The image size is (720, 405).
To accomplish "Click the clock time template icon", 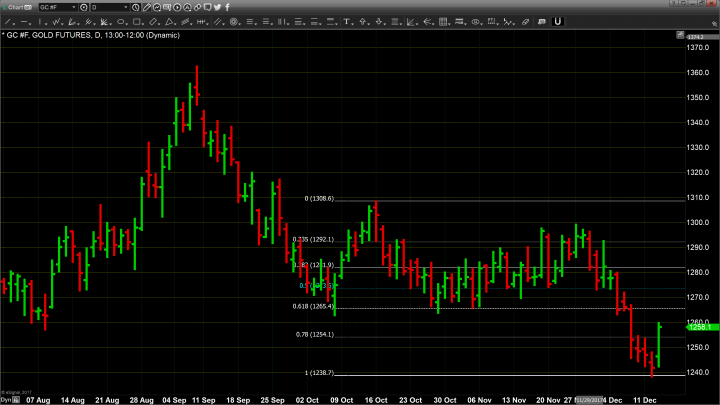I will coord(136,7).
